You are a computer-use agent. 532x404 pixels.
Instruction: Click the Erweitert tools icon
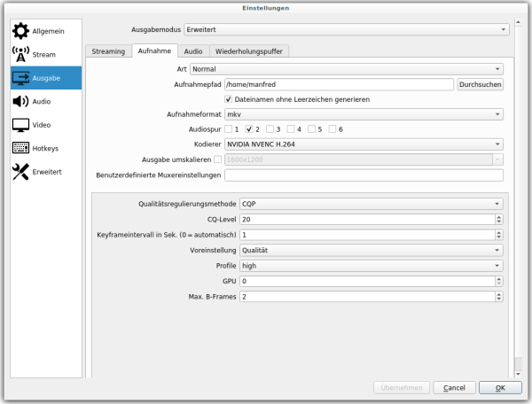(x=20, y=172)
